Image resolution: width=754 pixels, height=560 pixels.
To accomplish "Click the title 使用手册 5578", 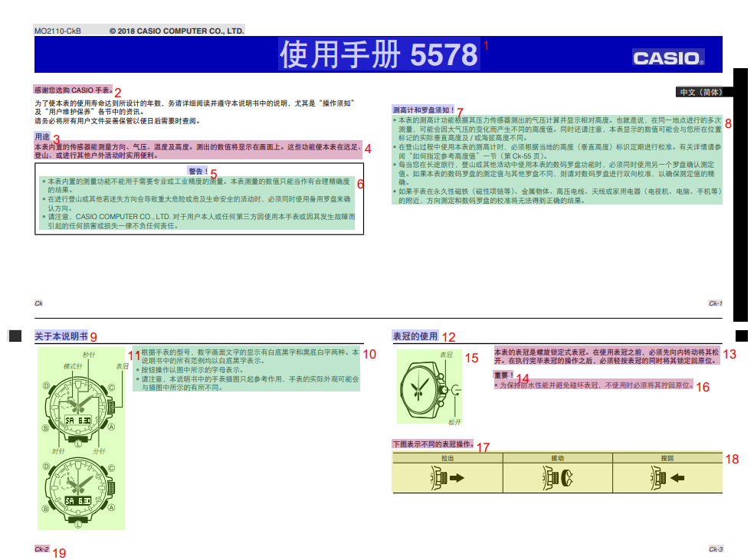I will click(x=379, y=54).
